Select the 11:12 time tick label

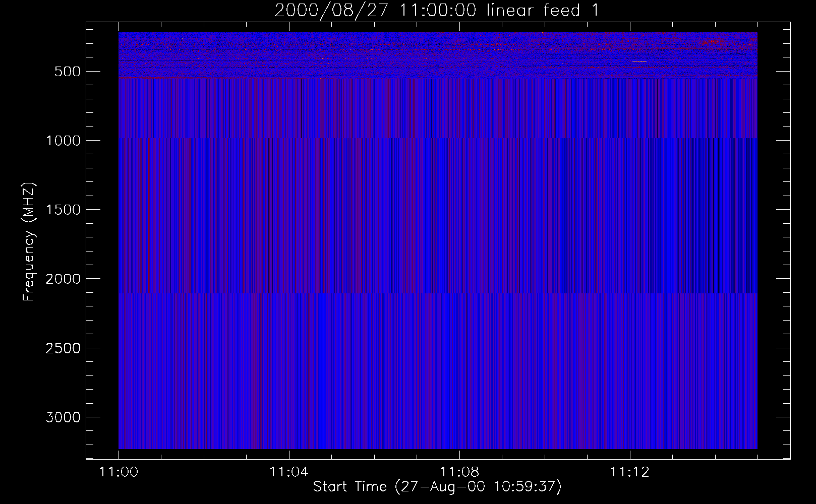[x=629, y=472]
